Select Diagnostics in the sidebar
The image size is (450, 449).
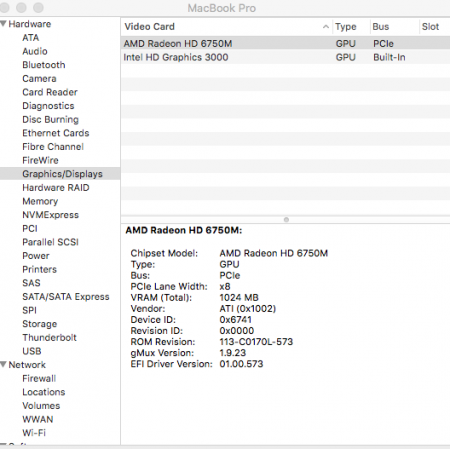48,106
